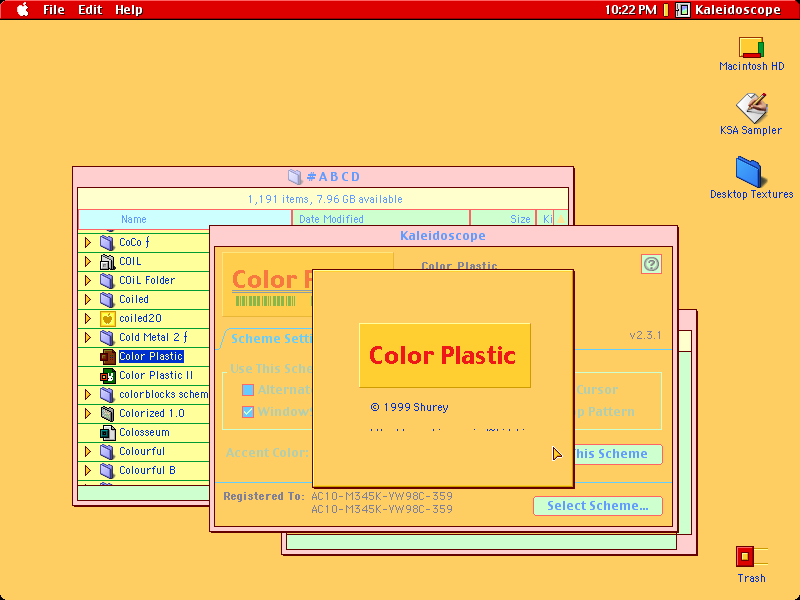Sort by the Size column header
The height and width of the screenshot is (600, 800).
point(503,219)
